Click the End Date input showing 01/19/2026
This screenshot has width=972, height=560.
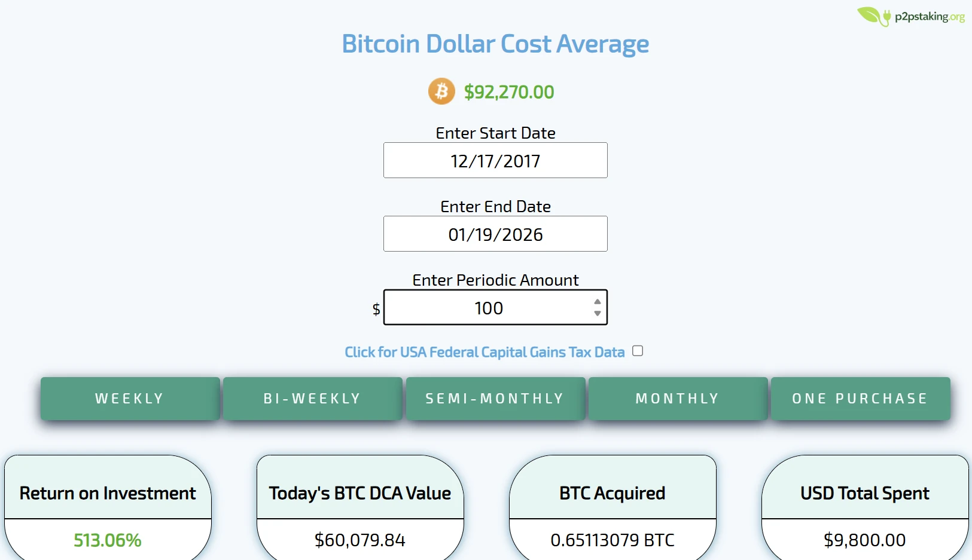[495, 234]
